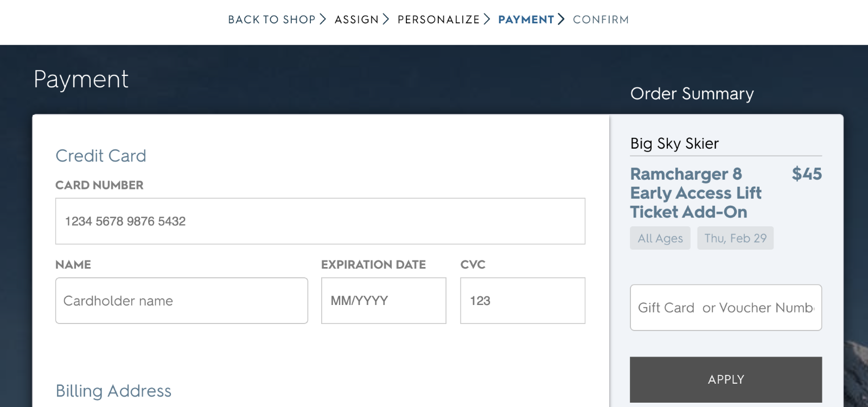Image resolution: width=868 pixels, height=407 pixels.
Task: Select the Payment step in breadcrumb
Action: tap(526, 20)
